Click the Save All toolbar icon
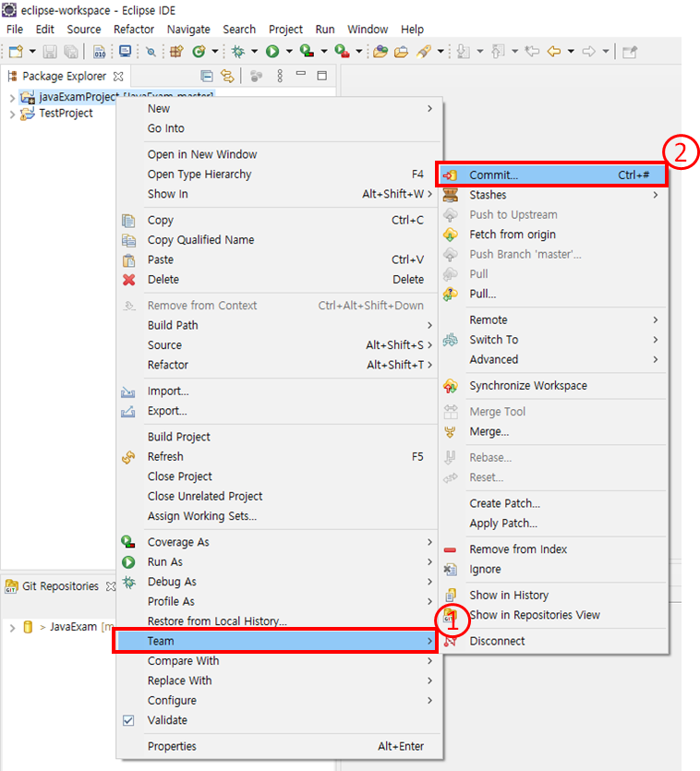This screenshot has width=700, height=771. tap(71, 51)
